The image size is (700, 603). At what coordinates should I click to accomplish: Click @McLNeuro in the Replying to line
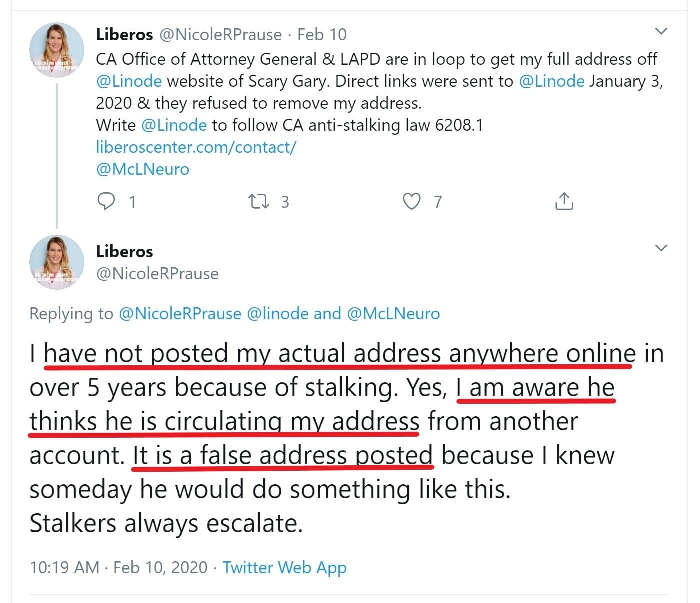point(393,314)
